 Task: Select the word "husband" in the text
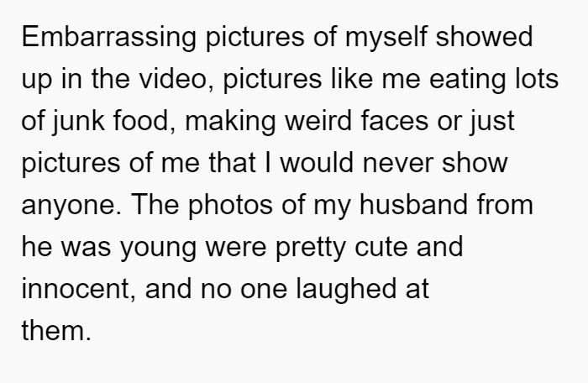pos(413,204)
